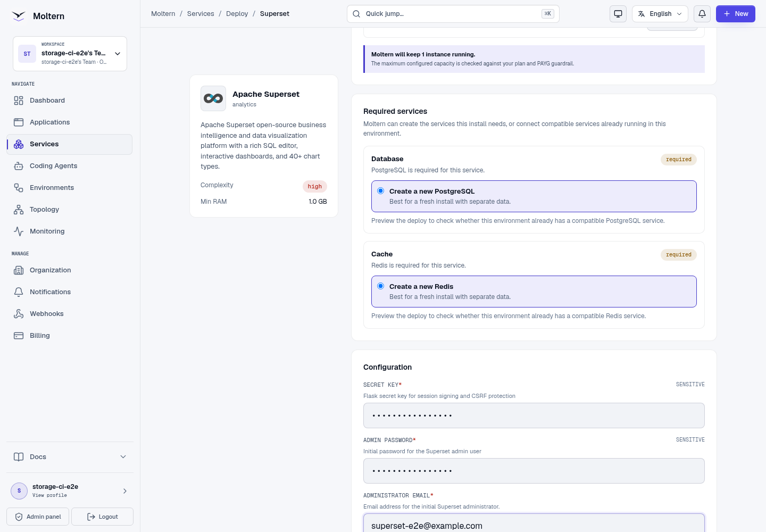Click the Database required badge
Viewport: 766px width, 532px height.
[x=679, y=160]
